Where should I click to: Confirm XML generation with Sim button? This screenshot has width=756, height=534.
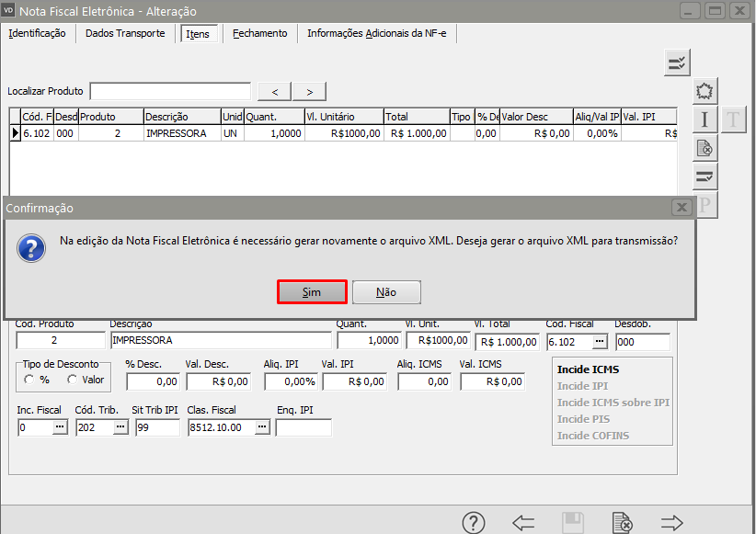coord(312,292)
